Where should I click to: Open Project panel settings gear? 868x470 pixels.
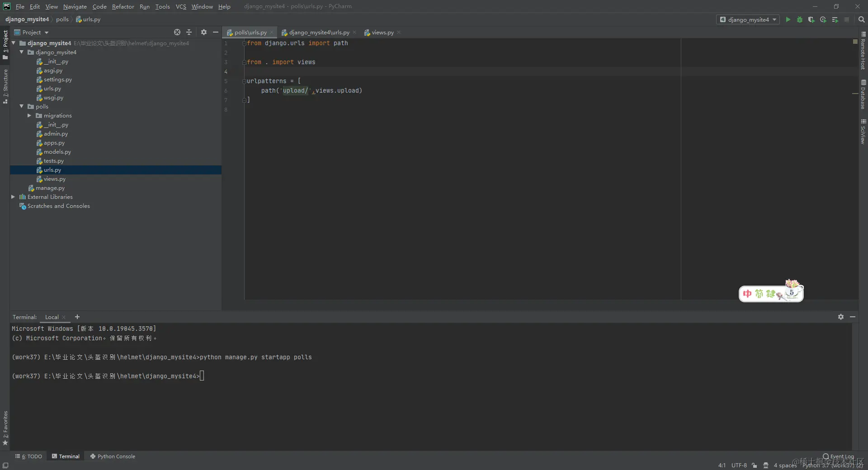pos(204,32)
